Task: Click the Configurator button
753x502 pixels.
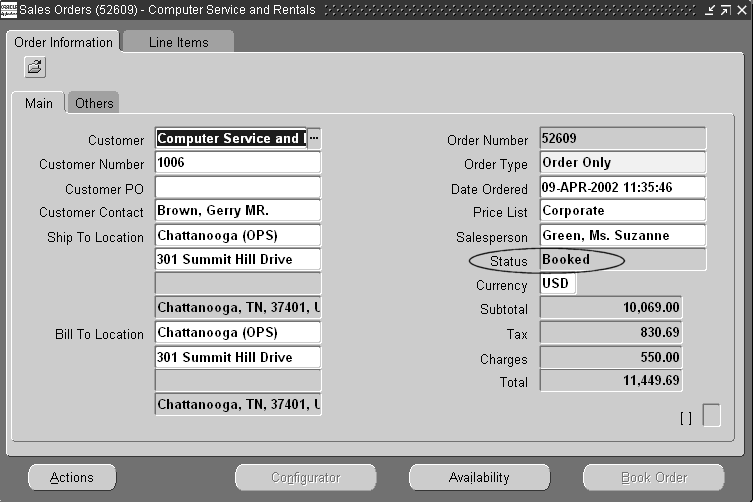Action: (305, 477)
